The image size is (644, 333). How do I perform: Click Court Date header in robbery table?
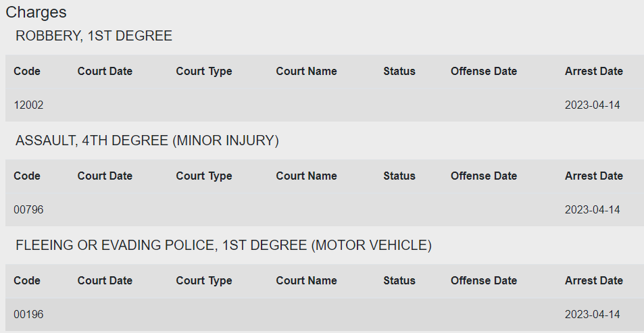click(105, 71)
